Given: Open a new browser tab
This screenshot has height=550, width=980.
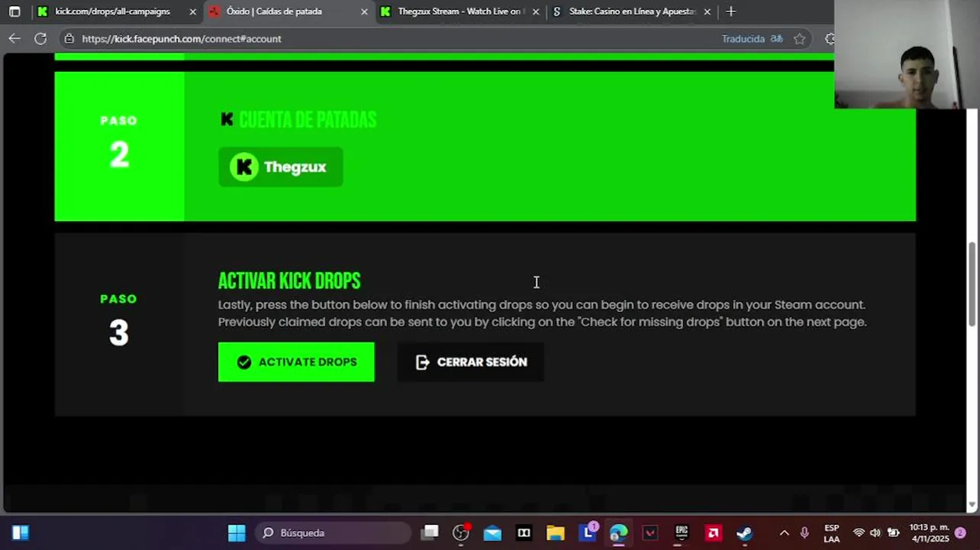Looking at the screenshot, I should 731,11.
